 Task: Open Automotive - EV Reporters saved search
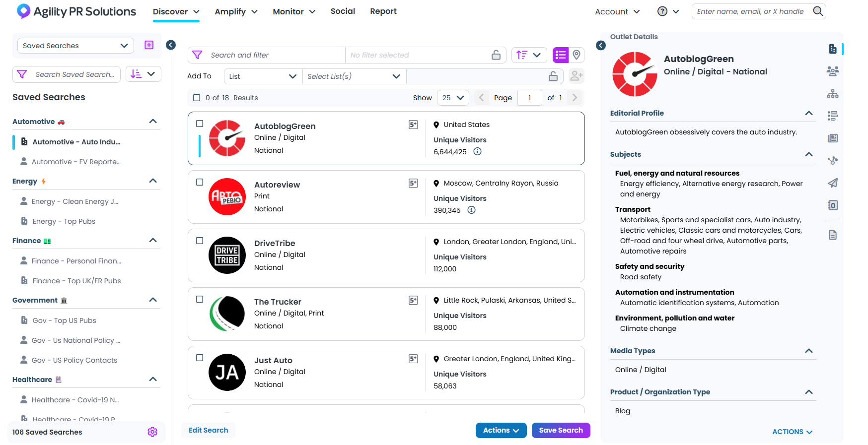(76, 162)
